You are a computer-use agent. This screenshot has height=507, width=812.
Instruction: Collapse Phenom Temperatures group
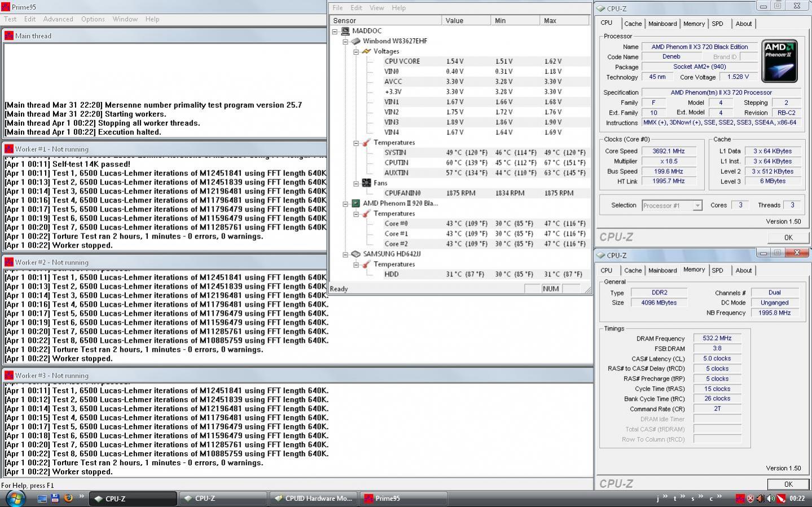pos(356,214)
